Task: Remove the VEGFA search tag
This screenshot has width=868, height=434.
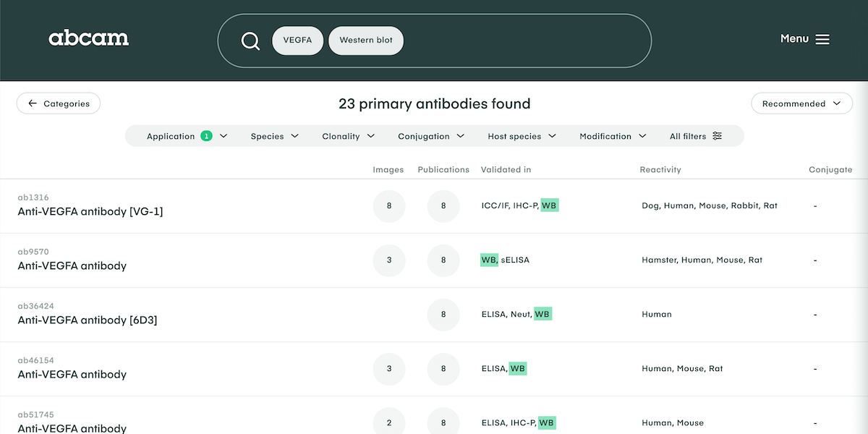Action: click(297, 41)
